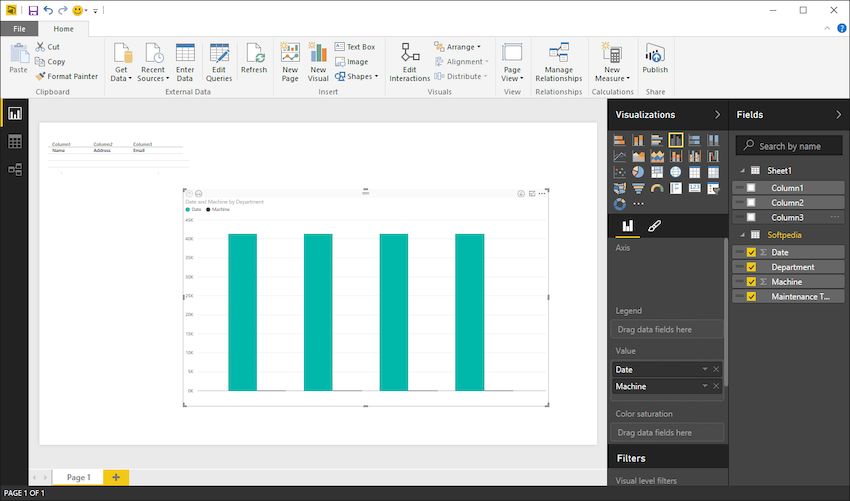
Task: Switch to the Relationships view in sidebar
Action: click(15, 170)
